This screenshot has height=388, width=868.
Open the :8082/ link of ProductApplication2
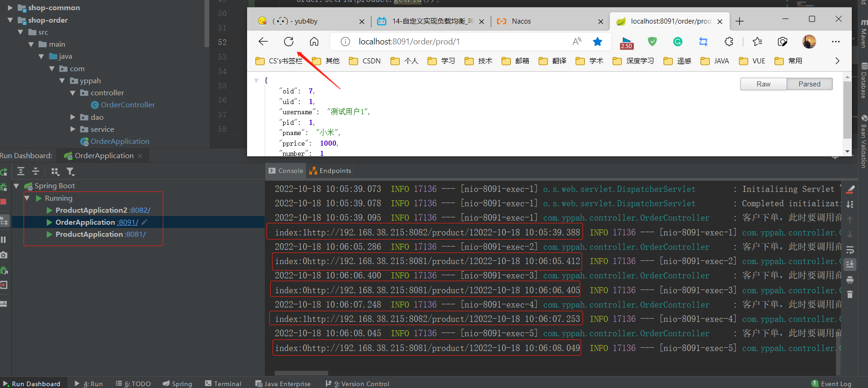140,210
